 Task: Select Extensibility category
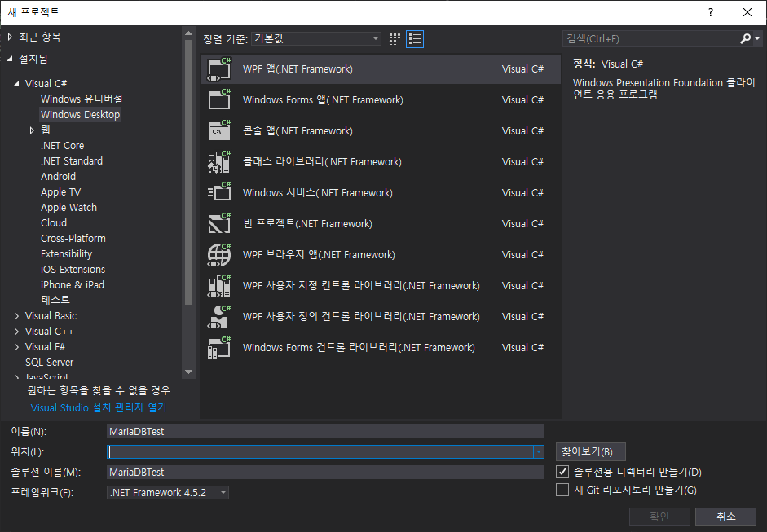click(x=66, y=253)
